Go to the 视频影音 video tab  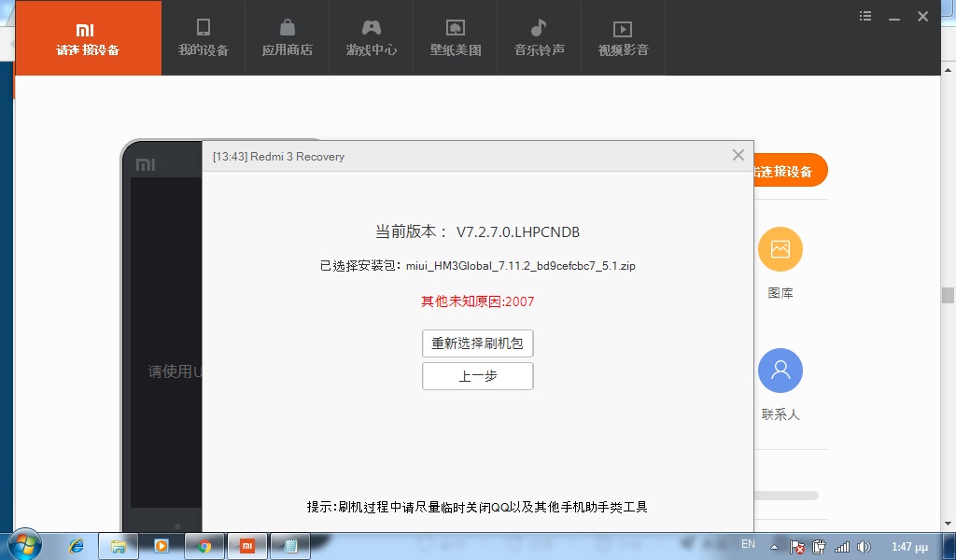coord(623,38)
